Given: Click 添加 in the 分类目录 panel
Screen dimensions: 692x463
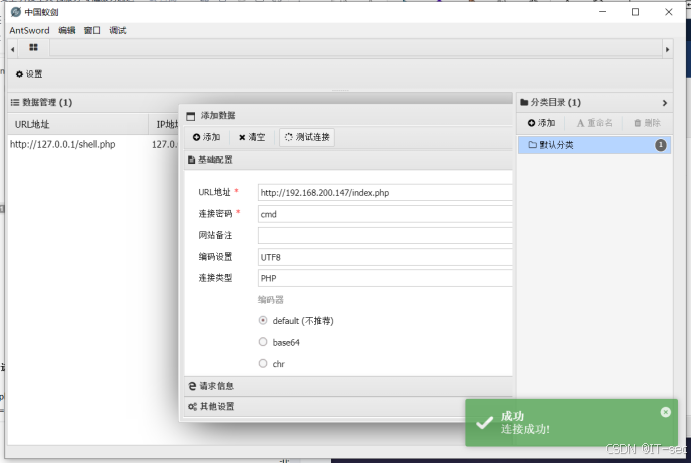Looking at the screenshot, I should click(542, 123).
